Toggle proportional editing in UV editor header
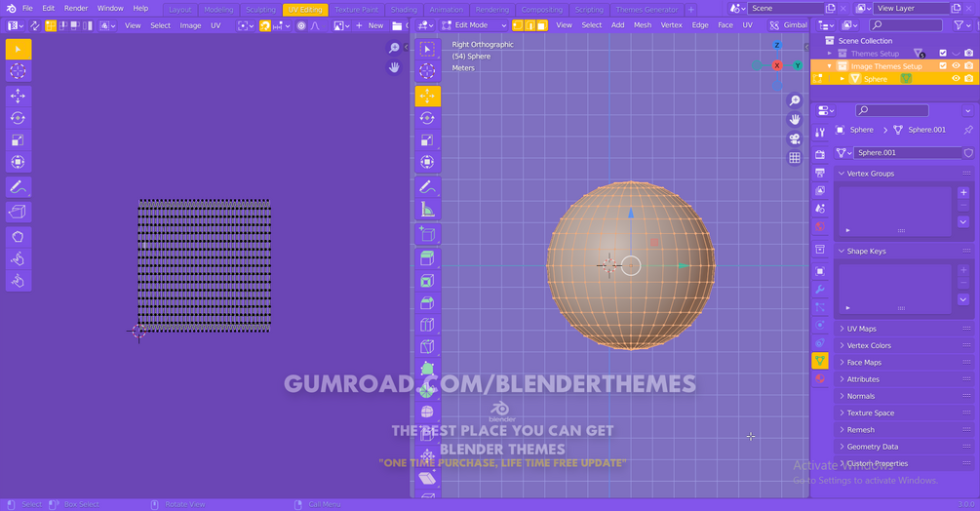Screen dimensions: 980x511 [301, 25]
